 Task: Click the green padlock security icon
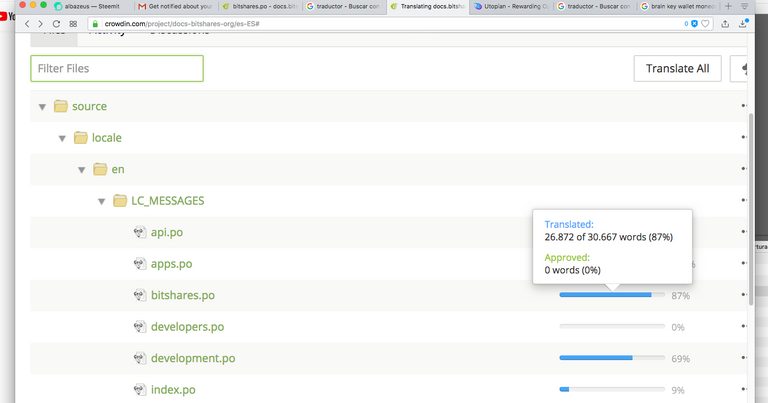[x=96, y=24]
